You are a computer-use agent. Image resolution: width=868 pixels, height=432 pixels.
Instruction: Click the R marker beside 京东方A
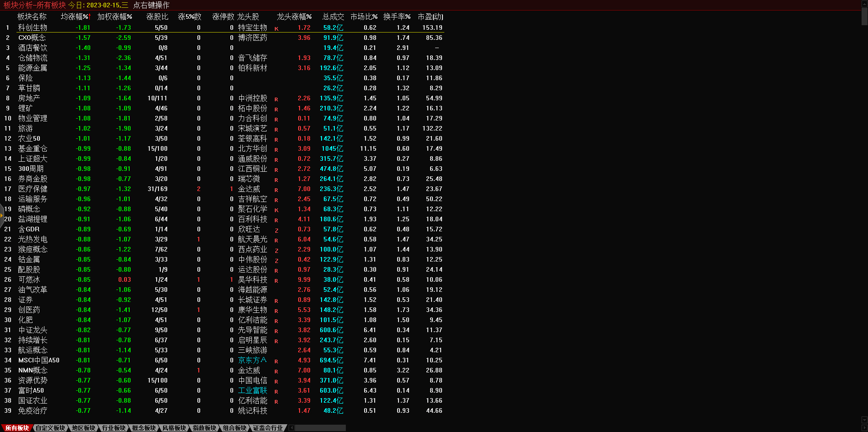tap(276, 361)
